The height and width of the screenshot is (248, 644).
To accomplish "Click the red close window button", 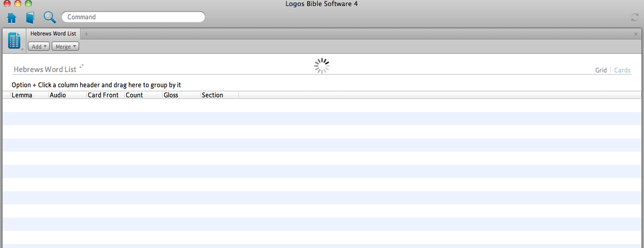I will (x=7, y=4).
